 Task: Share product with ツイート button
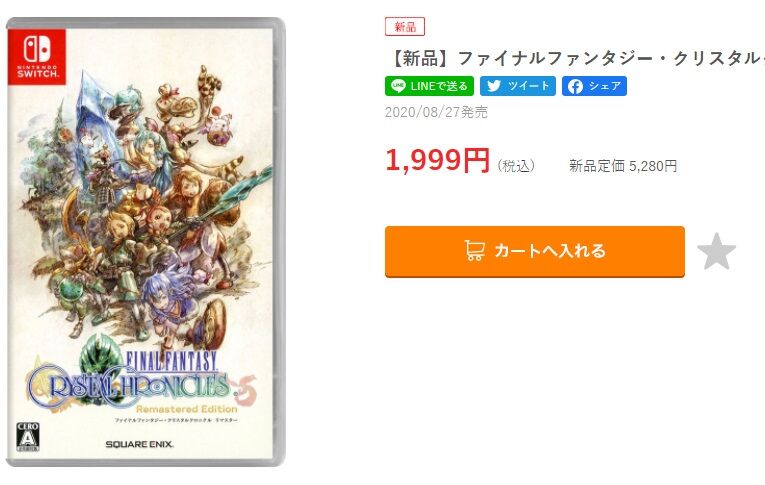point(518,86)
